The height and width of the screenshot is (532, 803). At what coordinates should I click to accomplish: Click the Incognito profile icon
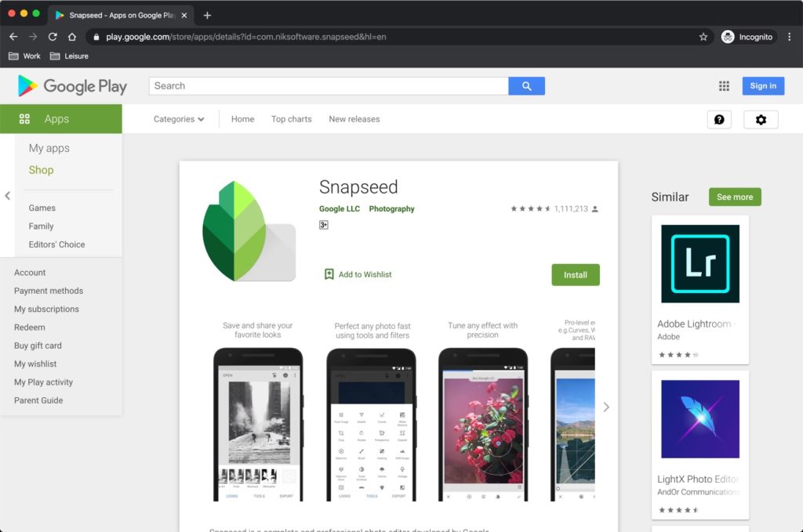728,37
